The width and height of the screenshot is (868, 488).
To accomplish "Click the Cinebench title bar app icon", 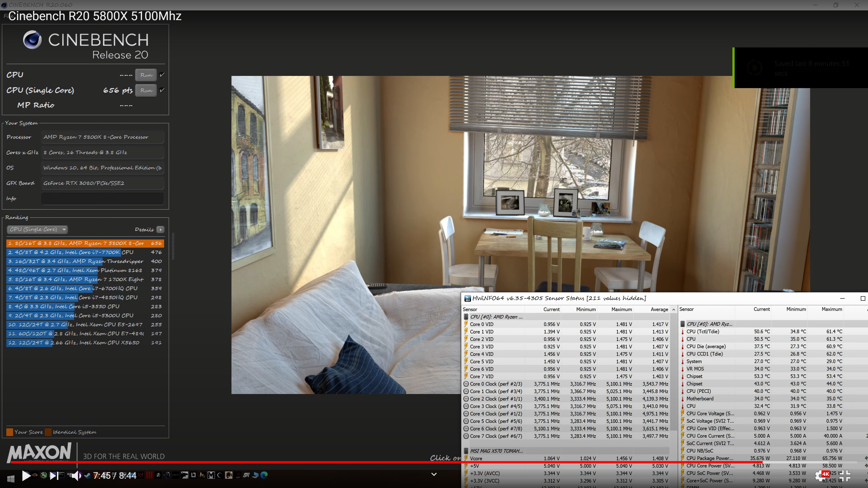I will (x=4, y=5).
